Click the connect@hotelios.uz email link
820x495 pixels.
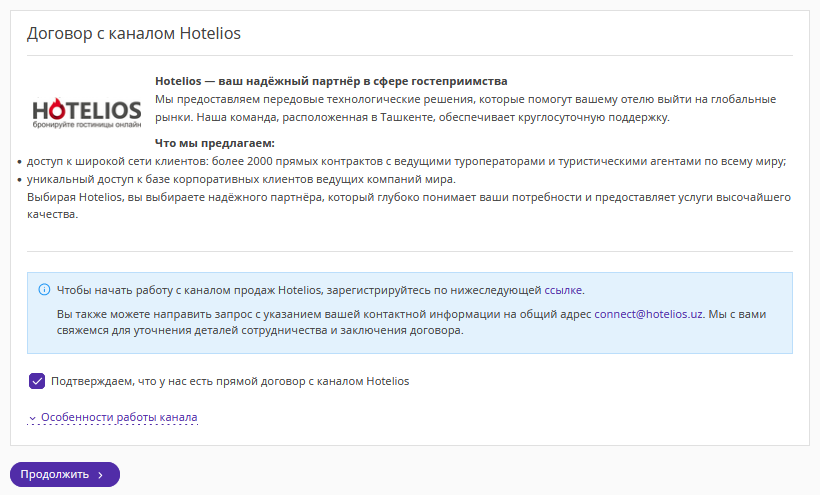click(x=648, y=314)
